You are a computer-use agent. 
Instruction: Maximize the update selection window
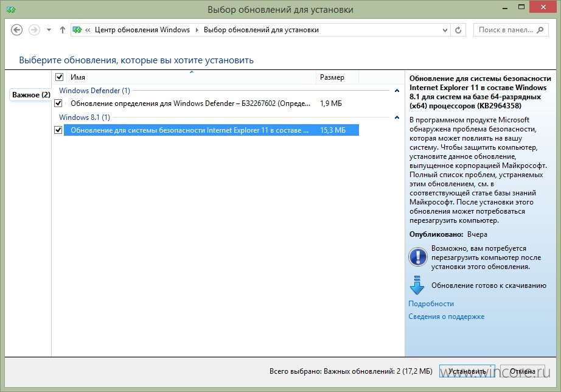pyautogui.click(x=521, y=7)
